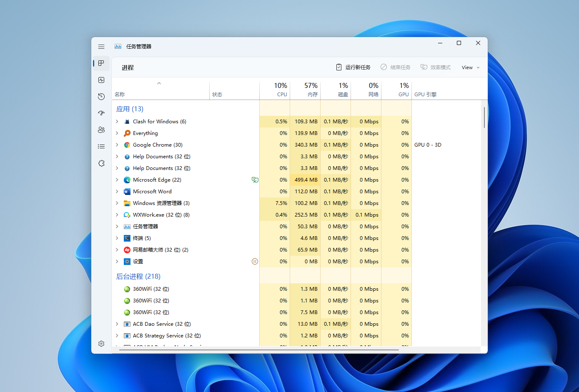Viewport: 579px width, 392px height.
Task: Click the Windows 资源管理器 folder icon
Action: pos(127,203)
